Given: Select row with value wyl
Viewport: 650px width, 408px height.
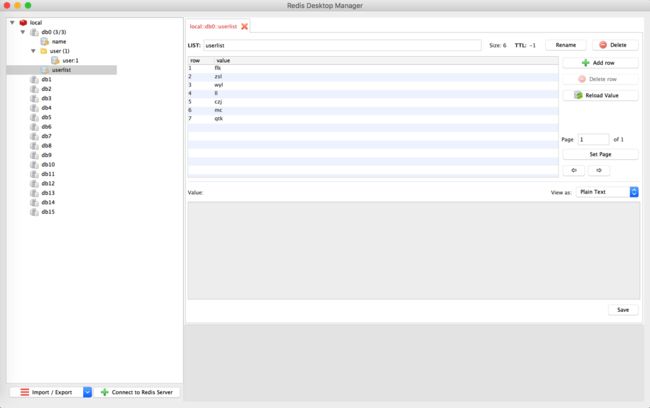Looking at the screenshot, I should coord(373,85).
